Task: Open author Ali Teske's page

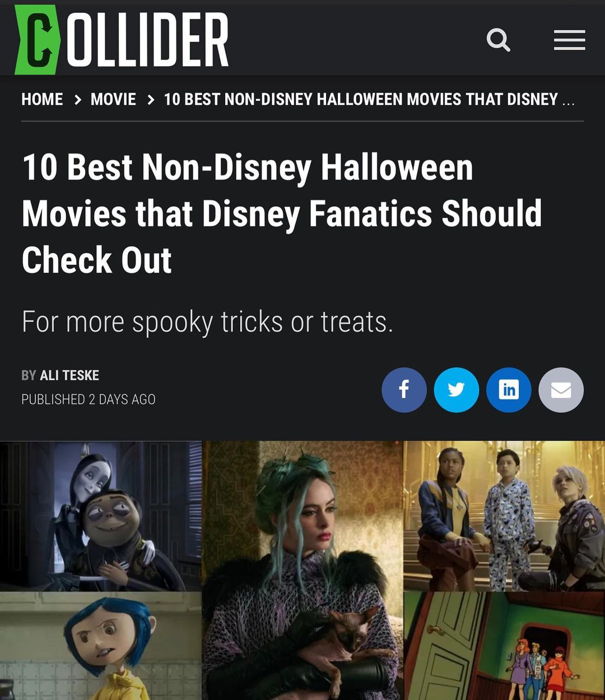Action: pyautogui.click(x=69, y=375)
